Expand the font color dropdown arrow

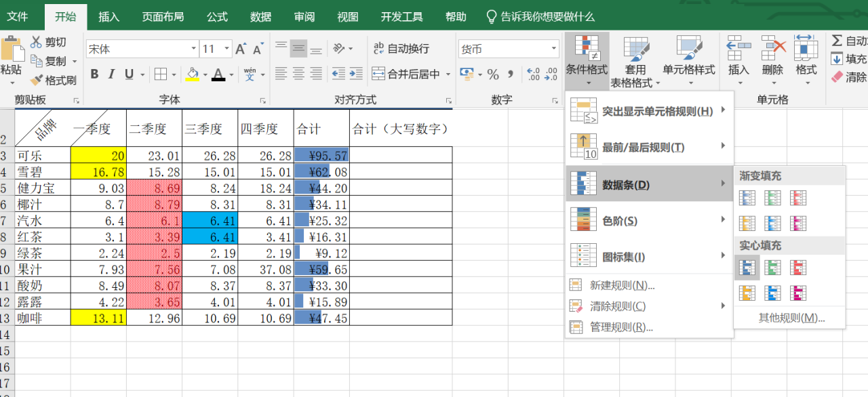[x=231, y=75]
